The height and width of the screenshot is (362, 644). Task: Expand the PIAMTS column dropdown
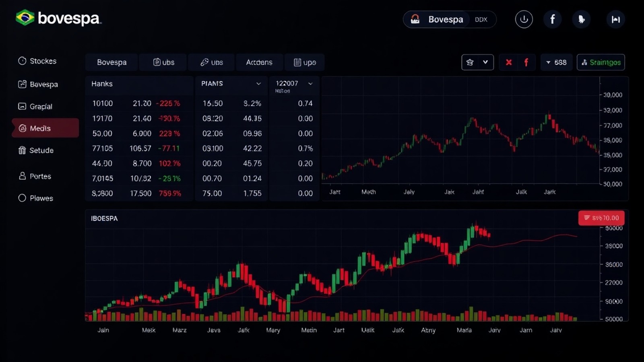click(258, 84)
